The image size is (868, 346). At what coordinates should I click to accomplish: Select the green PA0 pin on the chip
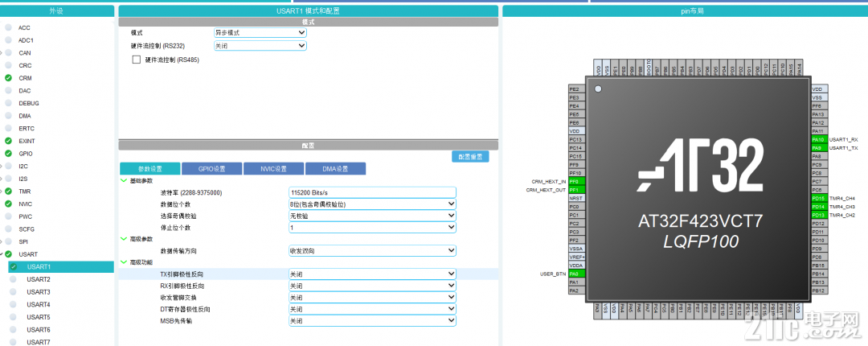pyautogui.click(x=577, y=274)
